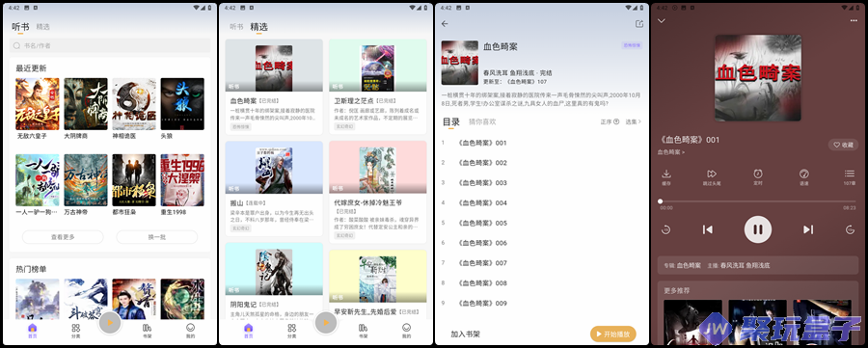Open the 血色畸案 > album link under track title
The height and width of the screenshot is (348, 868).
tap(671, 152)
